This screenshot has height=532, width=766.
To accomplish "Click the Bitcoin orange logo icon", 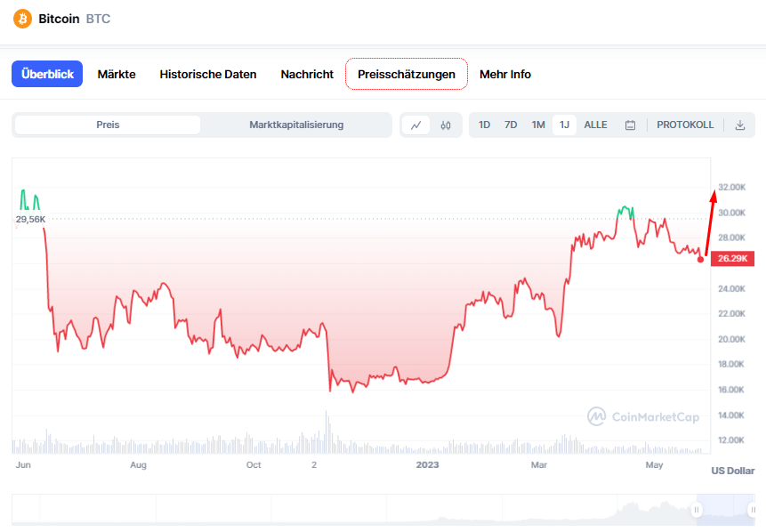I will pos(22,19).
